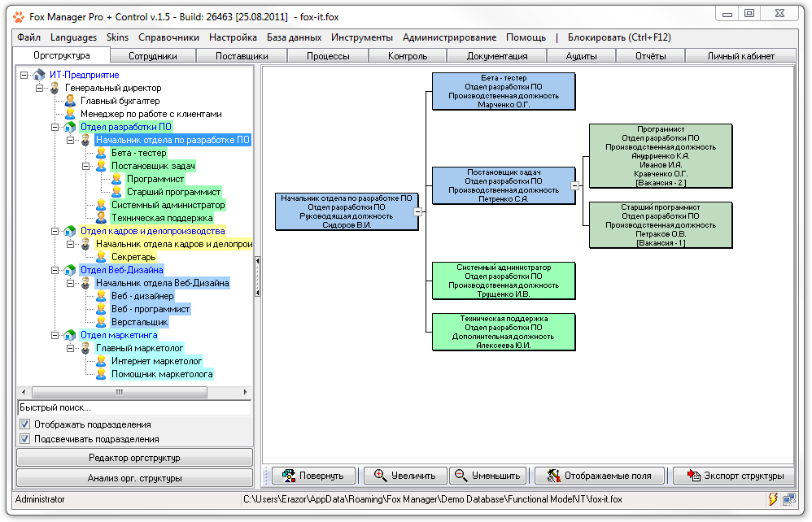The image size is (812, 522).
Task: Click icon next to Начальник отдела по разработке ПО
Action: click(x=85, y=140)
